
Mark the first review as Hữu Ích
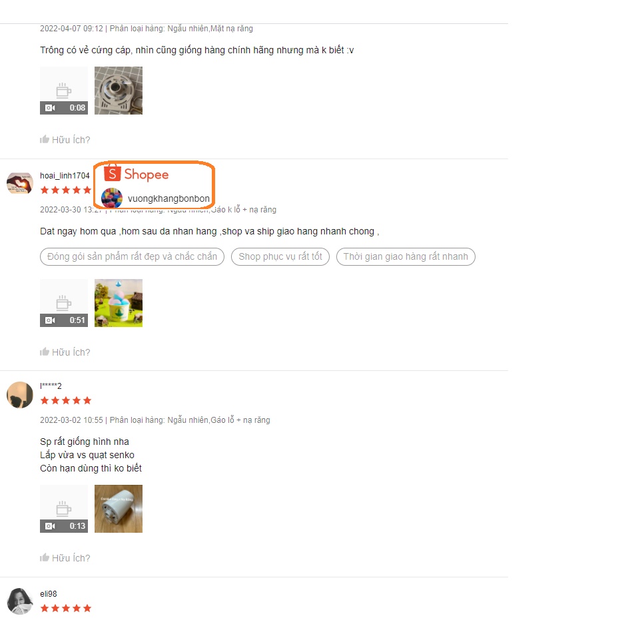coord(65,140)
